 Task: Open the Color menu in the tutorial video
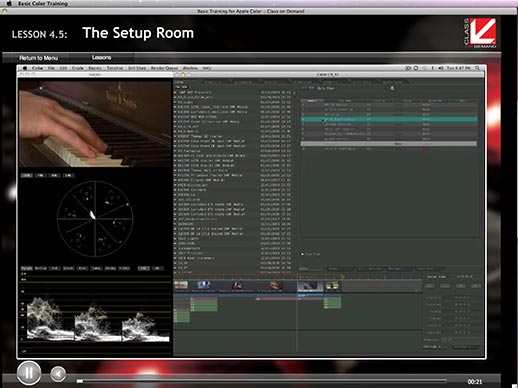click(x=37, y=68)
